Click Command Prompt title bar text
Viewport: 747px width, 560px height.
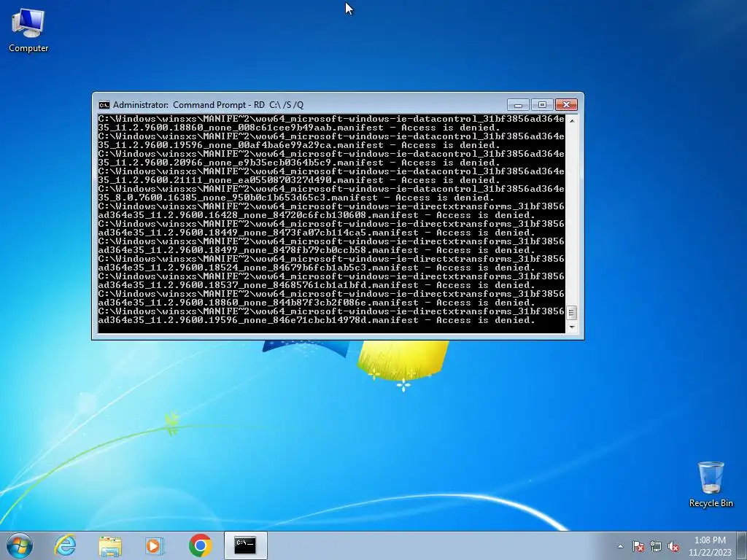point(208,105)
